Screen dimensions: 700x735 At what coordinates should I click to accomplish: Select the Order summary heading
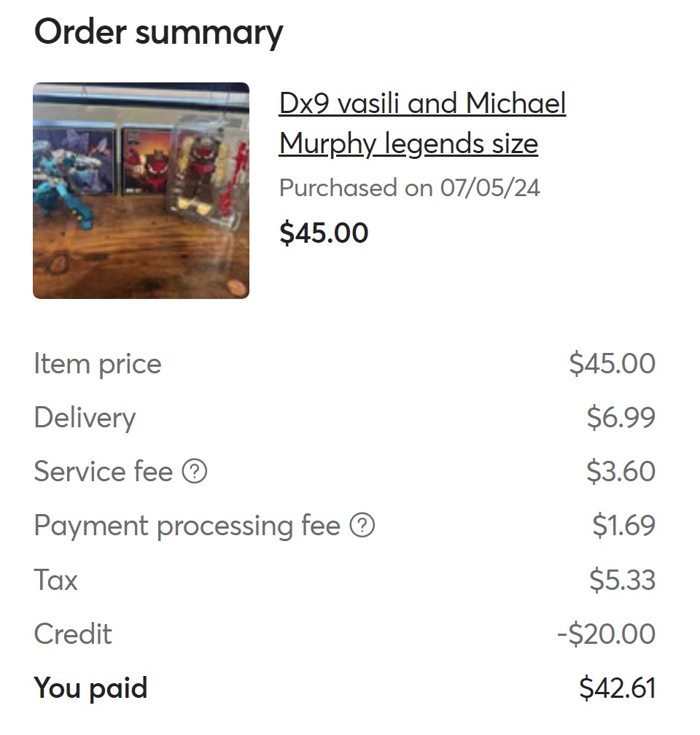[x=158, y=32]
